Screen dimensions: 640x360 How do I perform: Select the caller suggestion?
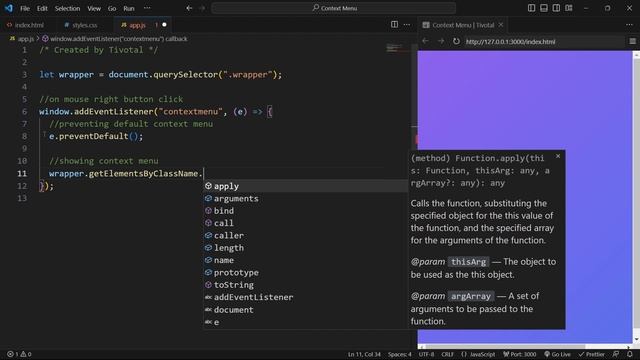point(305,236)
